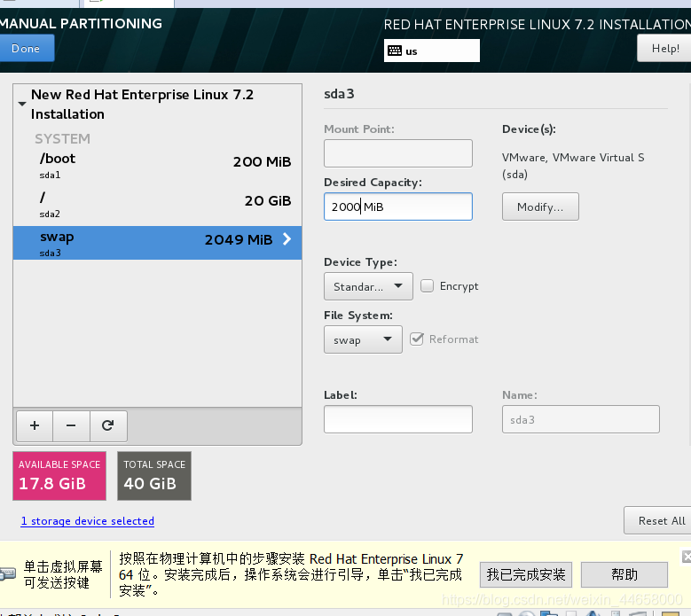Select the /boot sda1 partition row
The height and width of the screenshot is (616, 691).
pos(157,166)
